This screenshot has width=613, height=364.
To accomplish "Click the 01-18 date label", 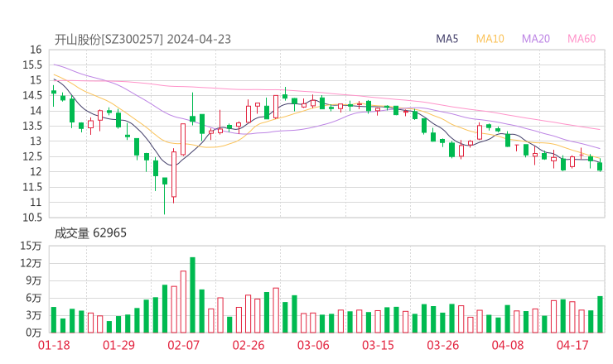I will [x=54, y=345].
